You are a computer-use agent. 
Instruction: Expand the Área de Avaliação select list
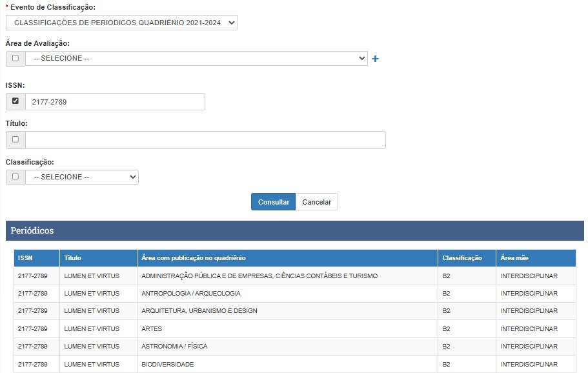point(196,58)
